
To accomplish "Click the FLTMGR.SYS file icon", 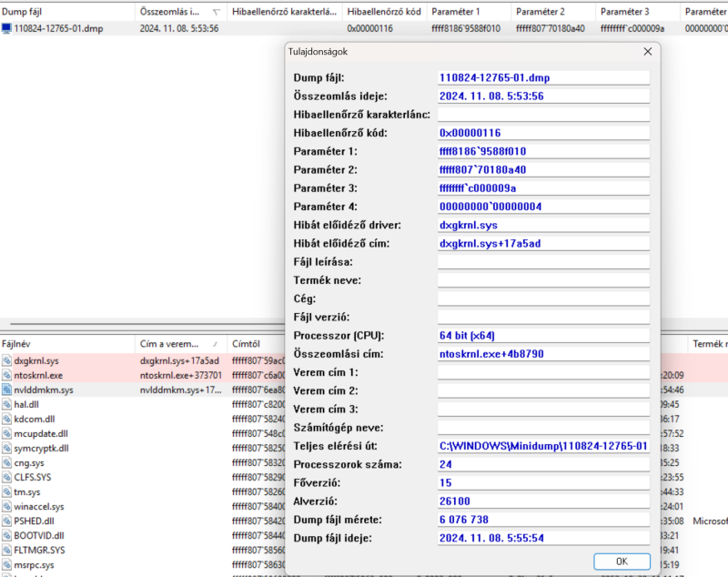I will 6,550.
